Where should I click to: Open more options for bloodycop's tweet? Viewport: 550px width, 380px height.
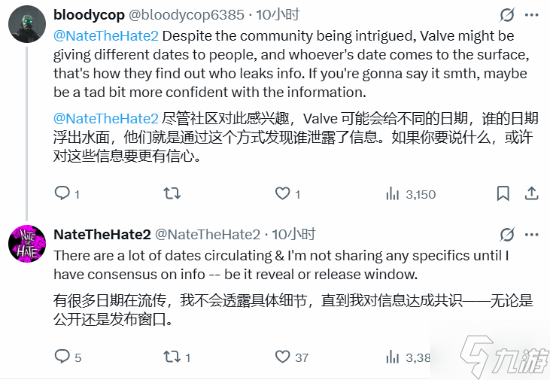point(531,15)
